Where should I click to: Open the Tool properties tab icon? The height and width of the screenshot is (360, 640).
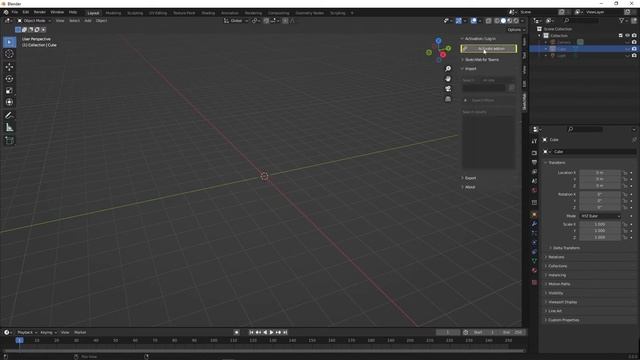[x=534, y=141]
